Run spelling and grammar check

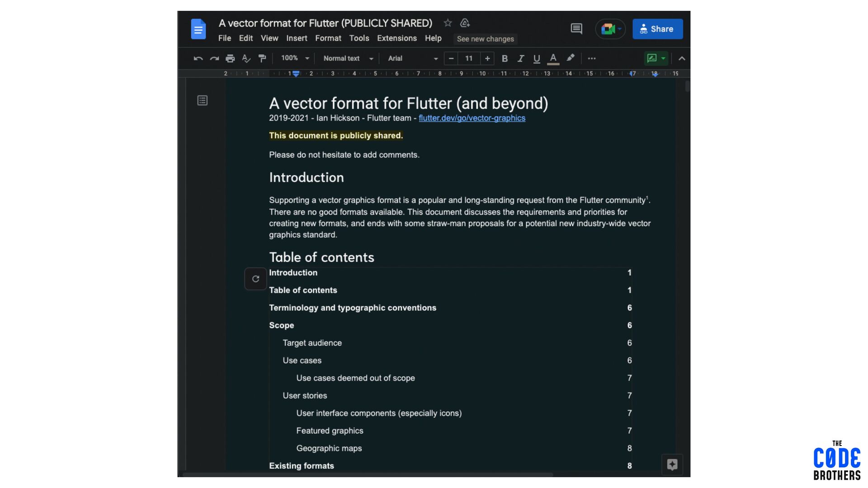pos(246,58)
